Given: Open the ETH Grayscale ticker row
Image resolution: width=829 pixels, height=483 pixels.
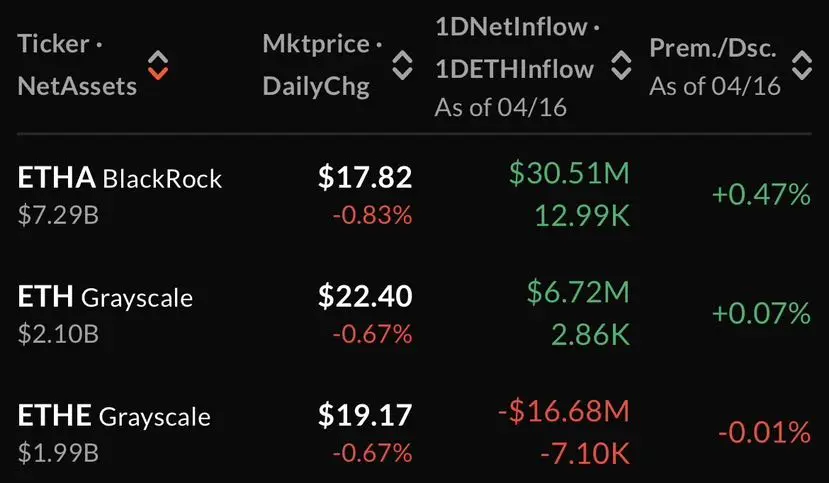Looking at the screenshot, I should pyautogui.click(x=105, y=297).
